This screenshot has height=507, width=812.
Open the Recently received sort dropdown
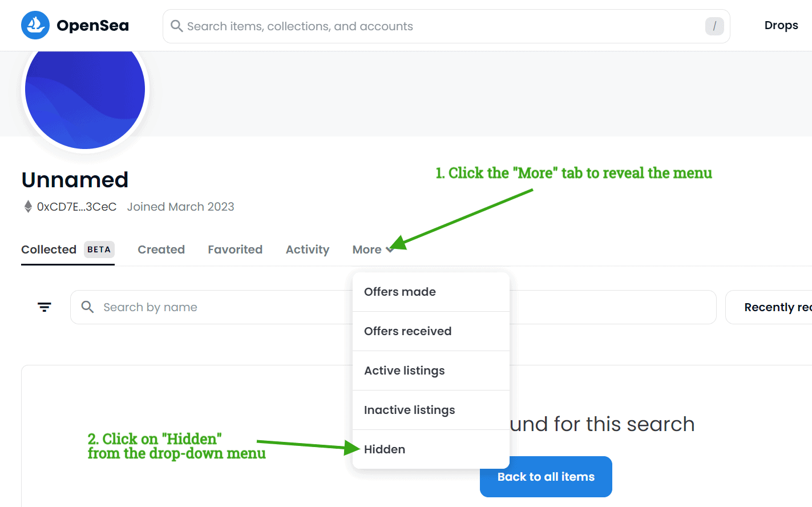click(x=769, y=307)
